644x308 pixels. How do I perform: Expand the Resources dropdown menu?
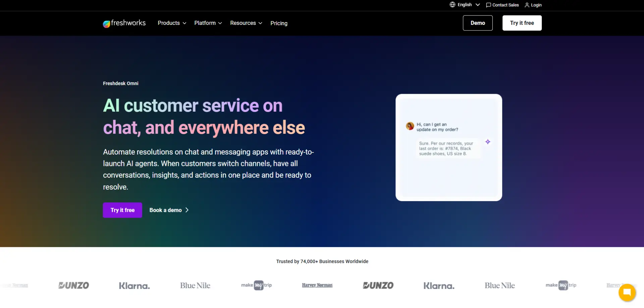pyautogui.click(x=246, y=23)
